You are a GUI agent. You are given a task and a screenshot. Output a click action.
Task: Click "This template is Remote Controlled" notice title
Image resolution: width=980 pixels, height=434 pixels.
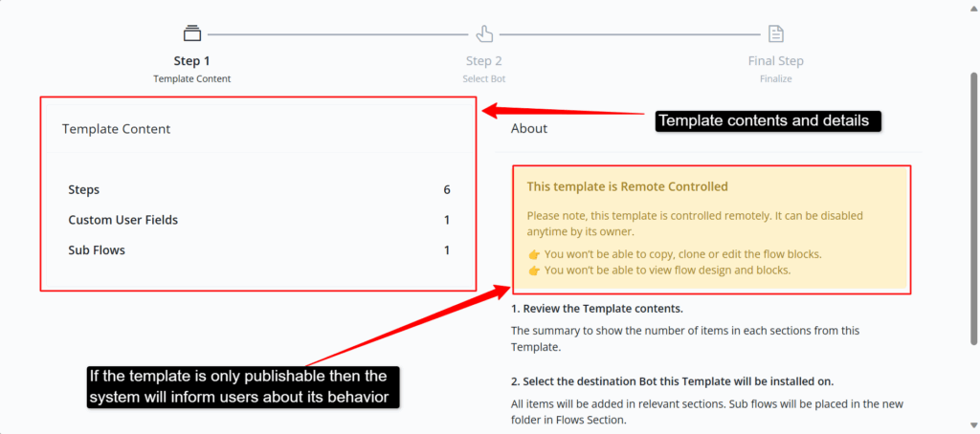[x=627, y=186]
